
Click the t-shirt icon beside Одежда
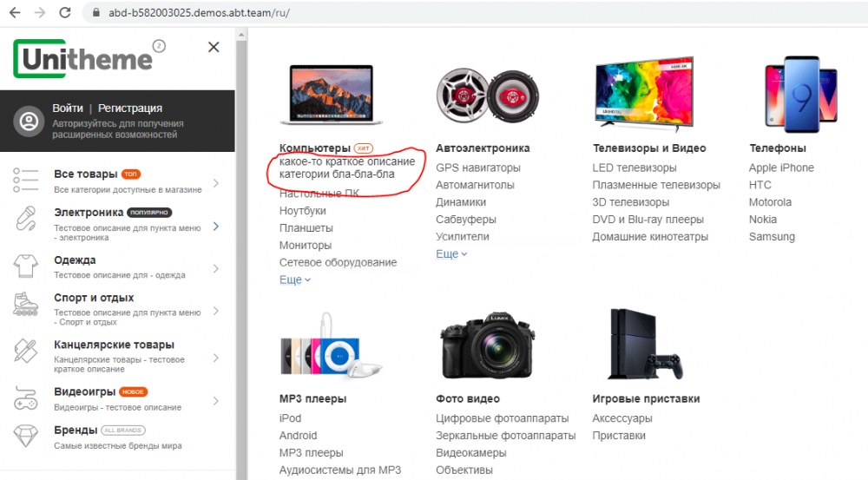[x=27, y=266]
